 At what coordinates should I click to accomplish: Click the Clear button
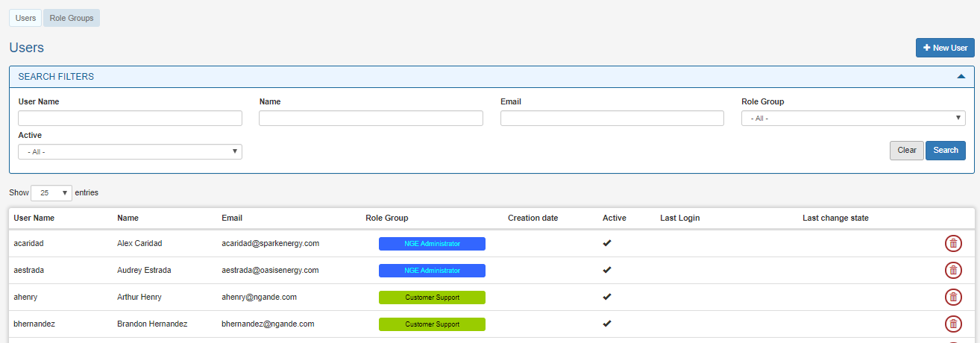click(907, 150)
